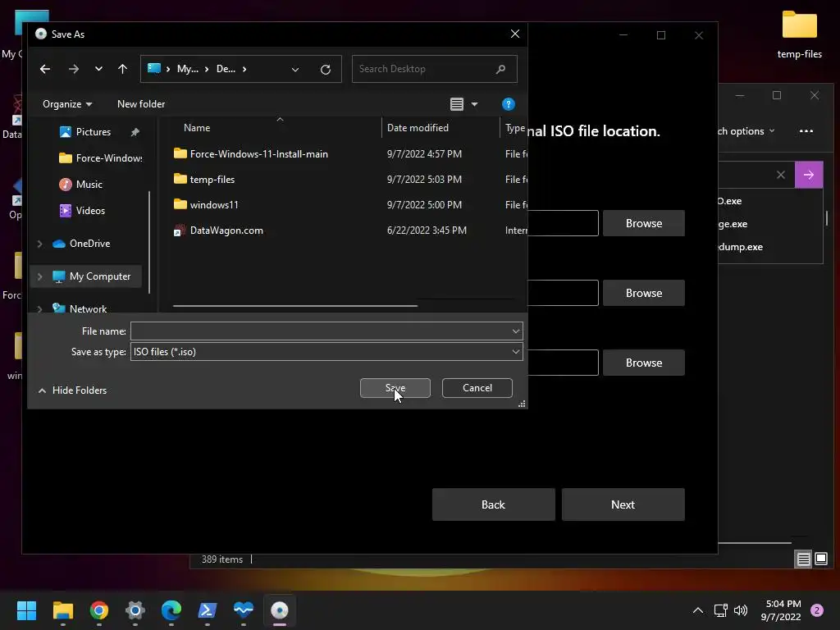
Task: Change the view layout icon
Action: pyautogui.click(x=456, y=104)
